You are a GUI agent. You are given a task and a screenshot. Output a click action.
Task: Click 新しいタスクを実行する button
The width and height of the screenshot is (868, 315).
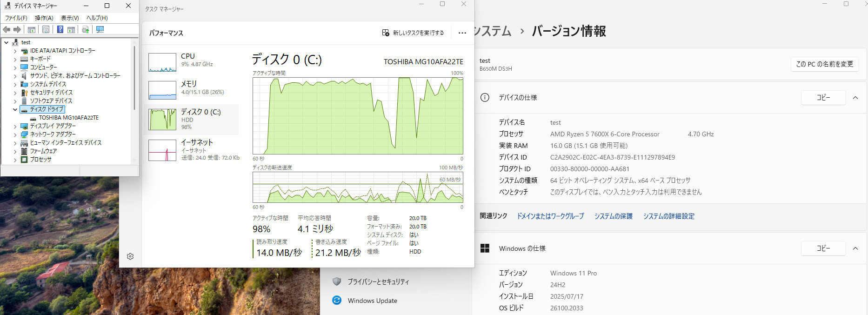413,33
